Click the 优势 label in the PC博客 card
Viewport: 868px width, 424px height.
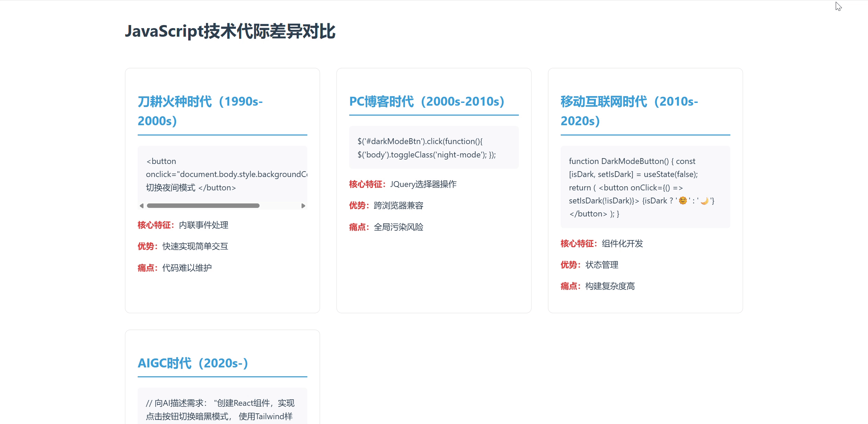click(x=358, y=205)
